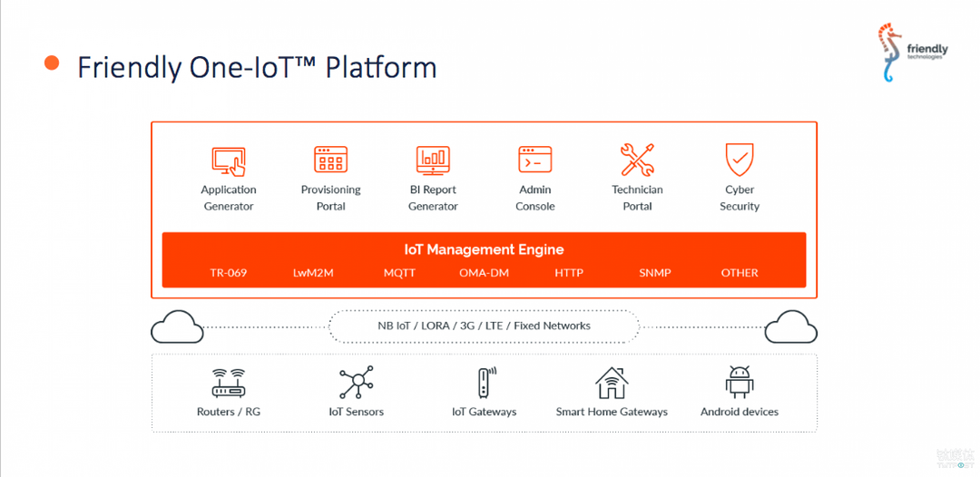Screen dimensions: 980x477
Task: Select the Cyber Security label
Action: [740, 198]
